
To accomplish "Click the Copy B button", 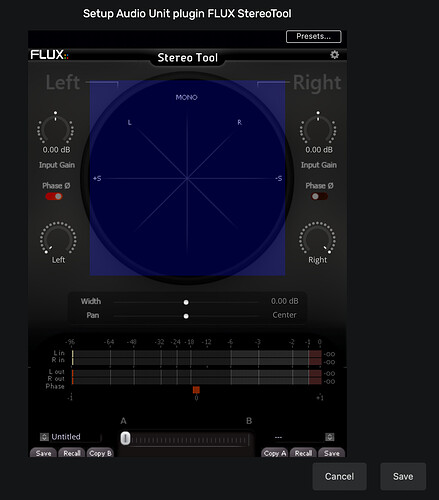I will (100, 453).
